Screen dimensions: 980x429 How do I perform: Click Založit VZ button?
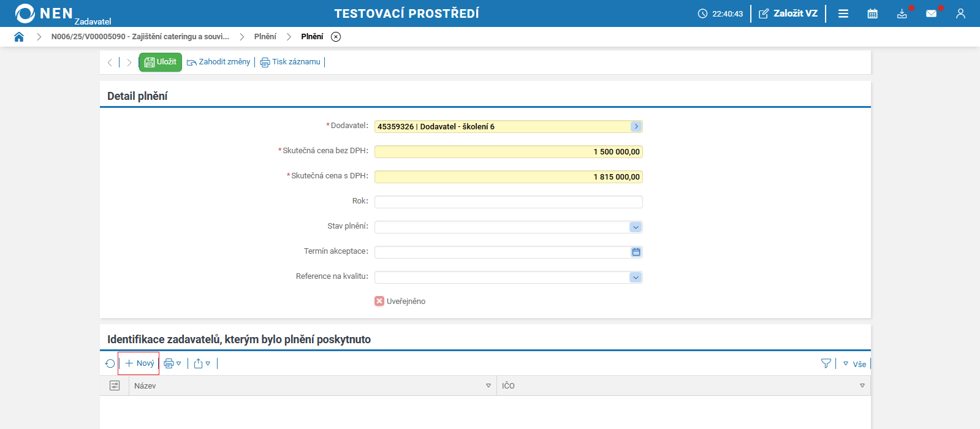pos(788,13)
